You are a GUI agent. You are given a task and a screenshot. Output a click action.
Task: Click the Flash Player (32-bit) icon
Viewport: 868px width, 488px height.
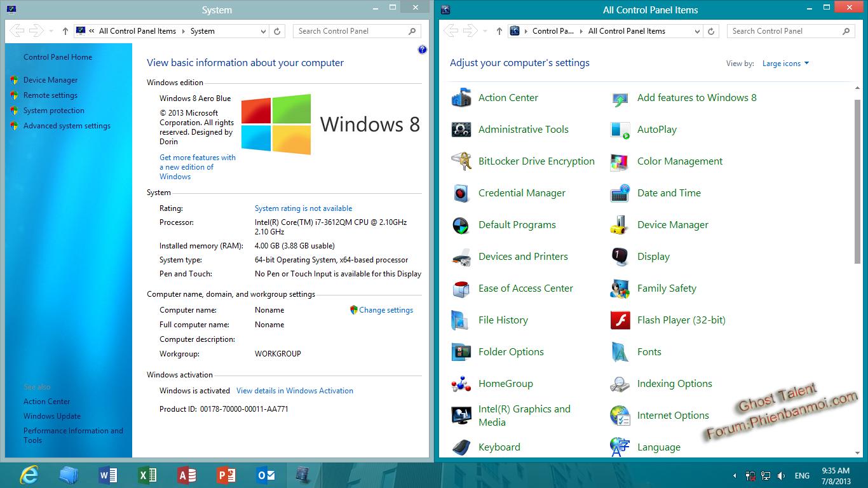click(x=620, y=320)
